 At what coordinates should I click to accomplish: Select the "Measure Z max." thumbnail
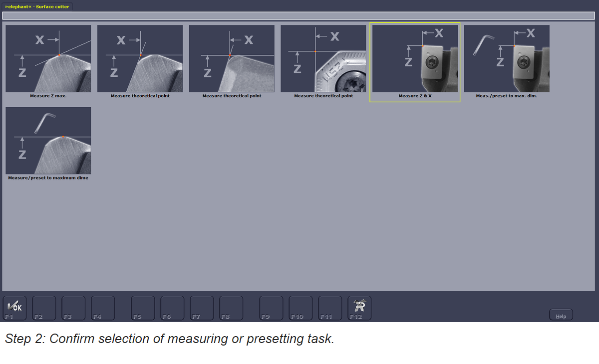48,59
